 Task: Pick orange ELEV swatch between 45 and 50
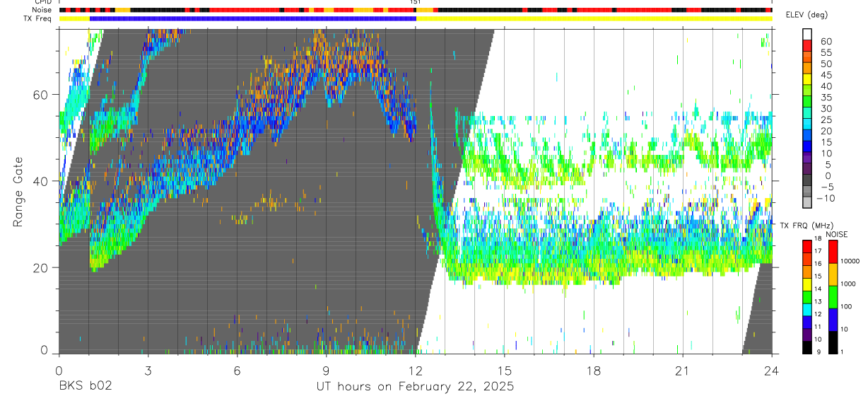point(807,69)
